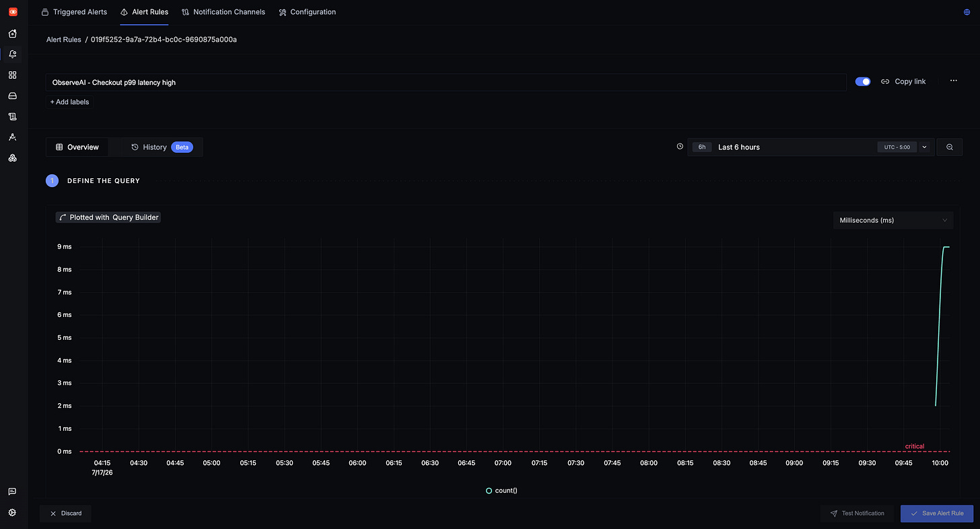Click the zoom-out magnifier icon
The image size is (980, 529).
[x=950, y=147]
